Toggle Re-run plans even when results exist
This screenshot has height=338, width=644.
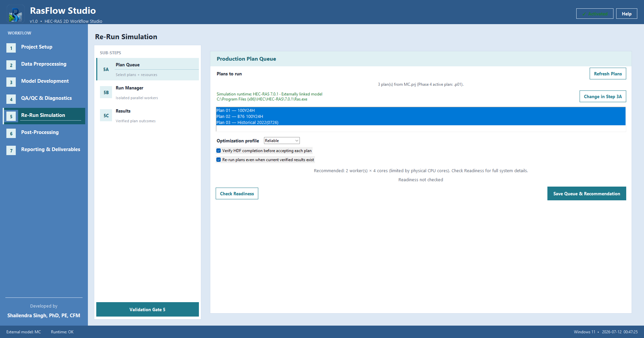(219, 160)
